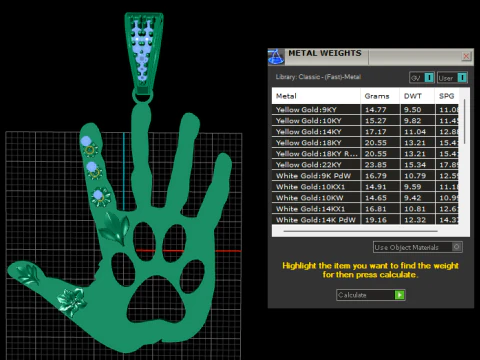Select the Yellow Gold:9KY row

tap(365, 110)
